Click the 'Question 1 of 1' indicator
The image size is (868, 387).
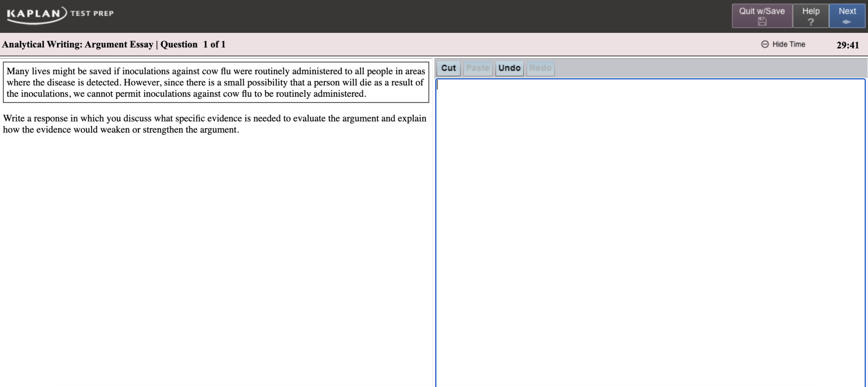(193, 44)
